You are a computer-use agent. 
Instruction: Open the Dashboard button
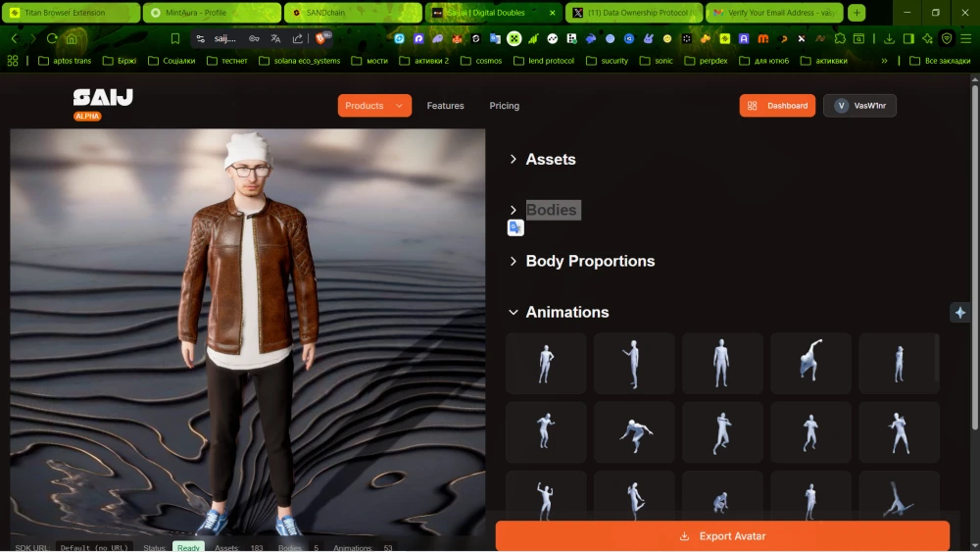tap(777, 106)
